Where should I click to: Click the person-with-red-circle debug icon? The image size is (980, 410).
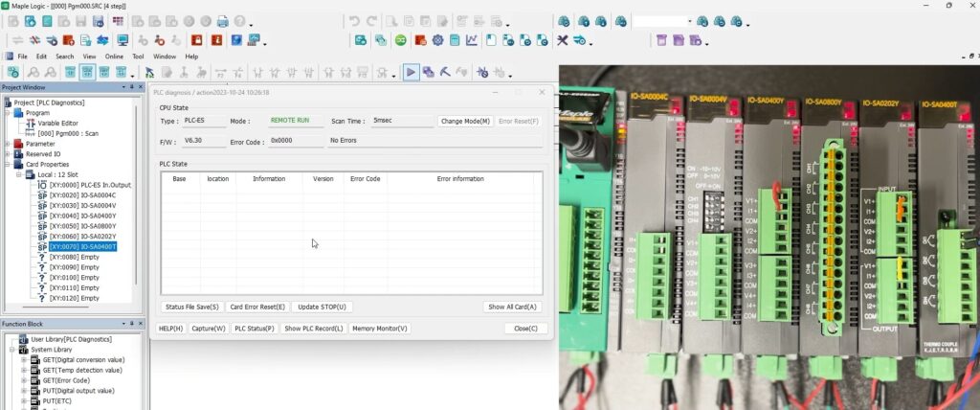point(160,40)
